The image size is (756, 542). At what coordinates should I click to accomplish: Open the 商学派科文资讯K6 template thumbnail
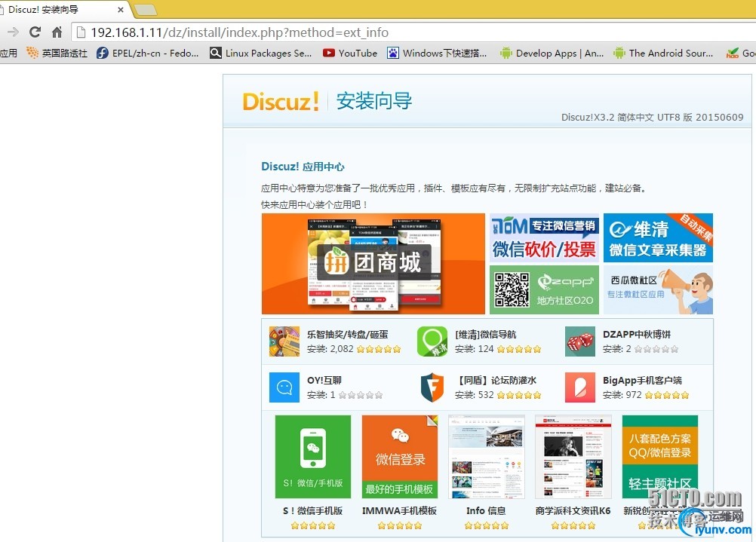[x=573, y=457]
